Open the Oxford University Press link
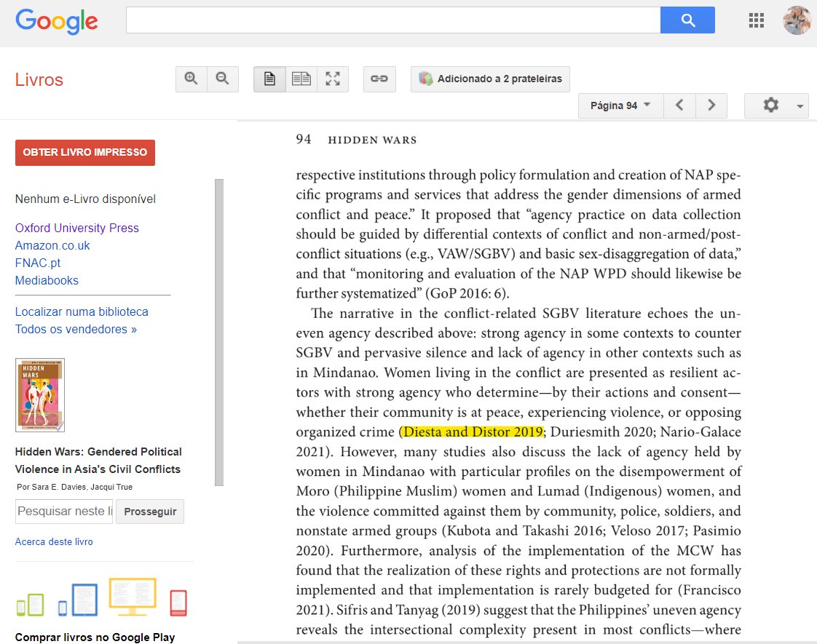The image size is (817, 644). 77,228
